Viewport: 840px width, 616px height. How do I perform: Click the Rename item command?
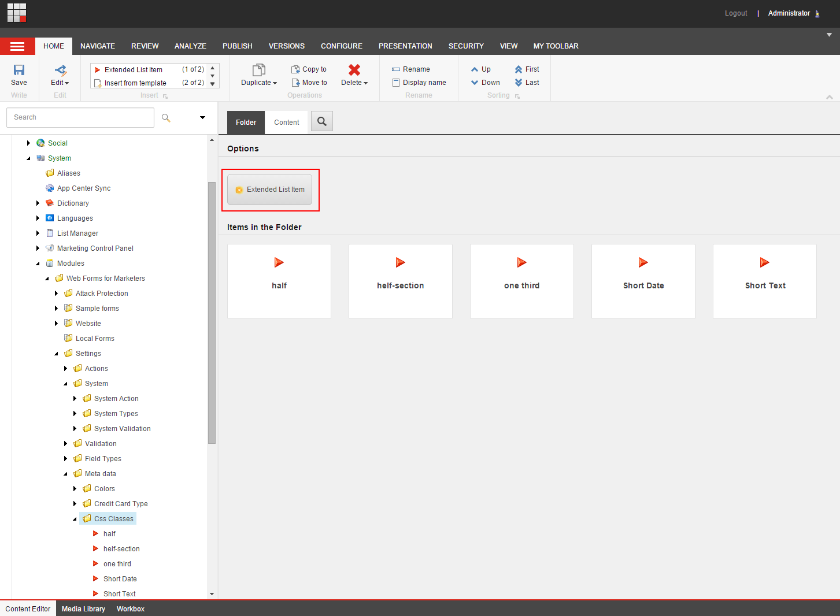[411, 69]
